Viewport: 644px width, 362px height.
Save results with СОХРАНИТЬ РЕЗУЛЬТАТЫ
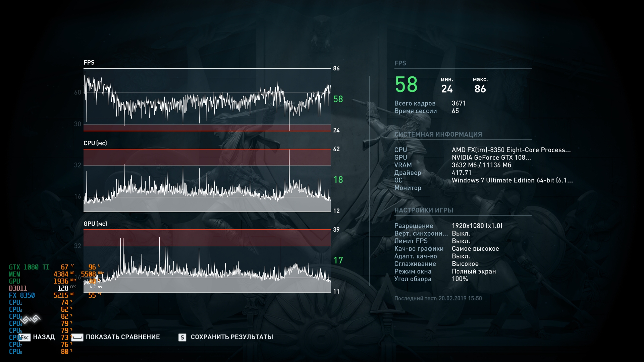tap(232, 337)
